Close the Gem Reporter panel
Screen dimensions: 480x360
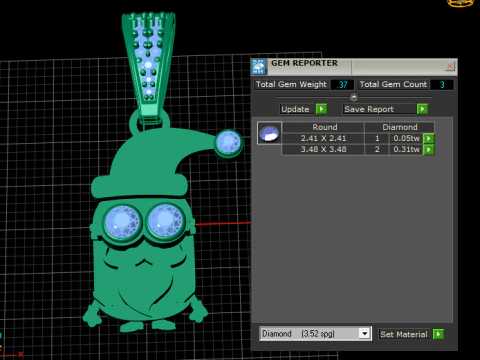[449, 66]
